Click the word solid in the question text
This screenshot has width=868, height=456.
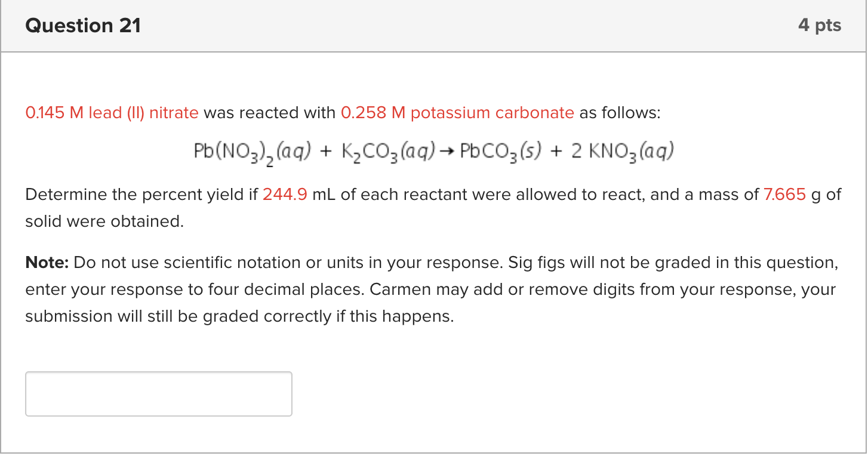(x=42, y=221)
